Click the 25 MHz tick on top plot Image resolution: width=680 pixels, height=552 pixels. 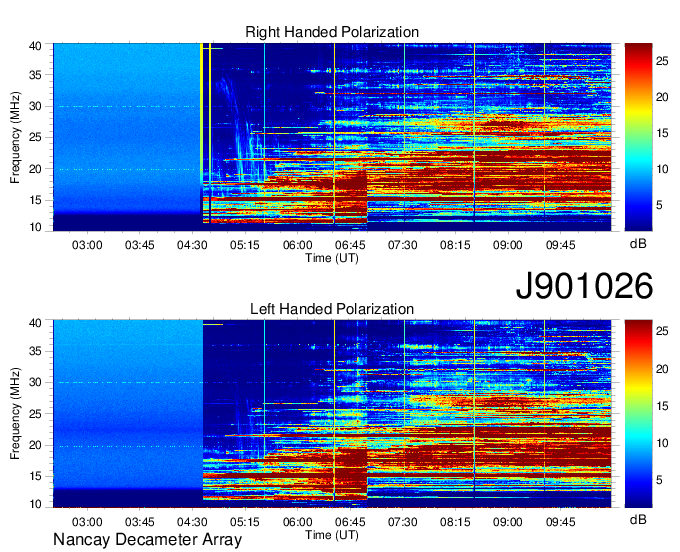[x=35, y=137]
